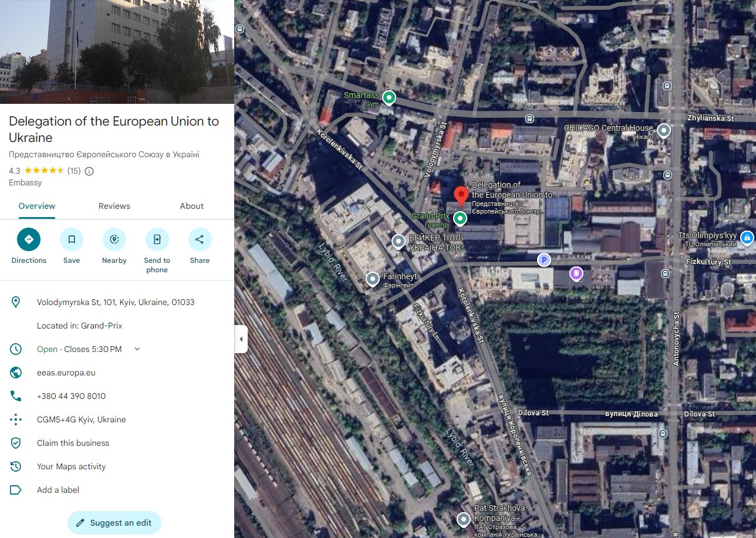Open Your Maps activity

pos(71,466)
